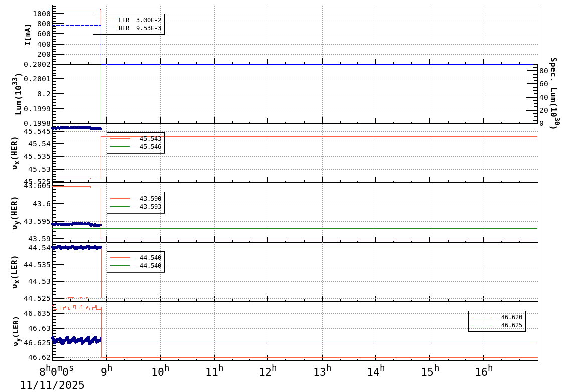
Task: Click the 11/11/2025 date label
Action: [x=52, y=385]
